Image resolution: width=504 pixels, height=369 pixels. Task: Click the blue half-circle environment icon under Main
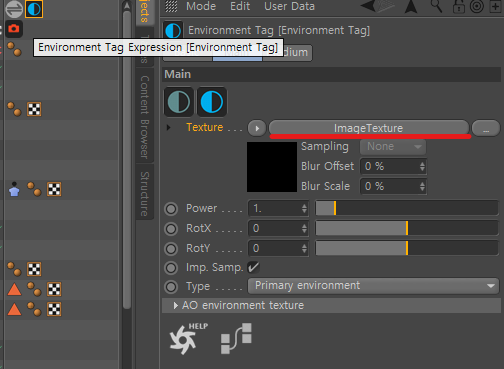(212, 102)
